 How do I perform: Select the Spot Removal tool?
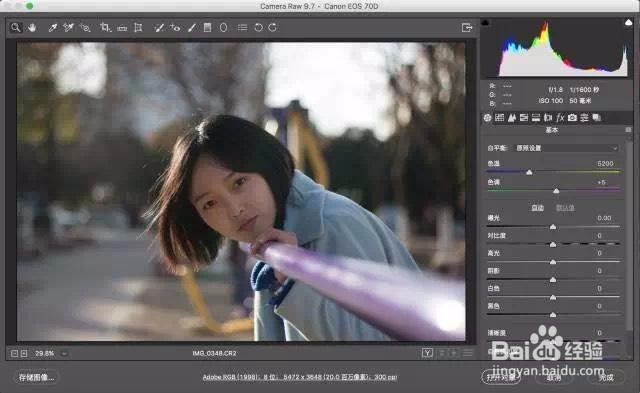pyautogui.click(x=159, y=28)
